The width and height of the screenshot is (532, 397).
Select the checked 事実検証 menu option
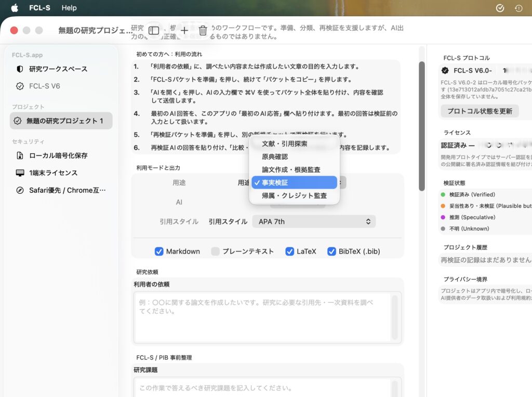coord(294,182)
